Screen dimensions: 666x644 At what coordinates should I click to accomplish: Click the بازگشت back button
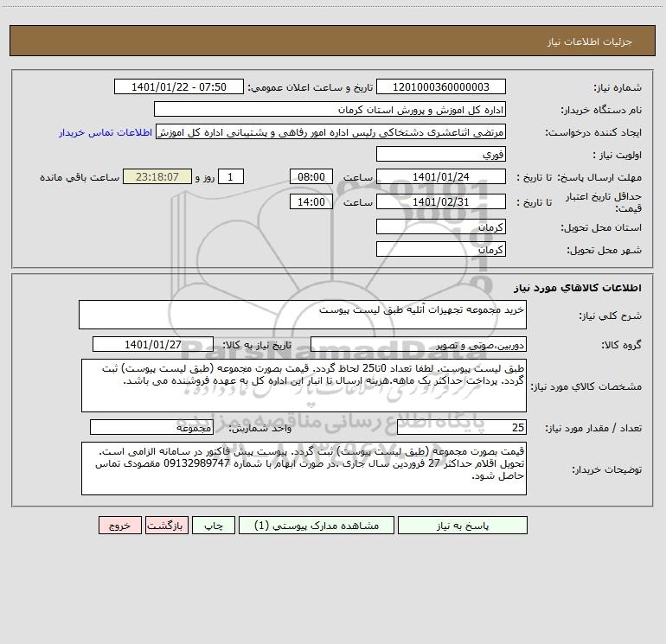tap(166, 526)
